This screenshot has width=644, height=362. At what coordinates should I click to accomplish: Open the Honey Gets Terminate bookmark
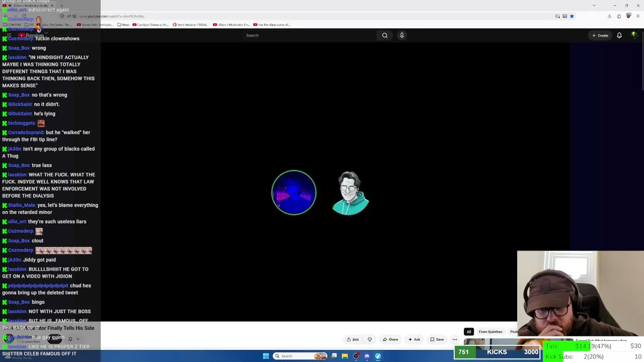tap(95, 25)
